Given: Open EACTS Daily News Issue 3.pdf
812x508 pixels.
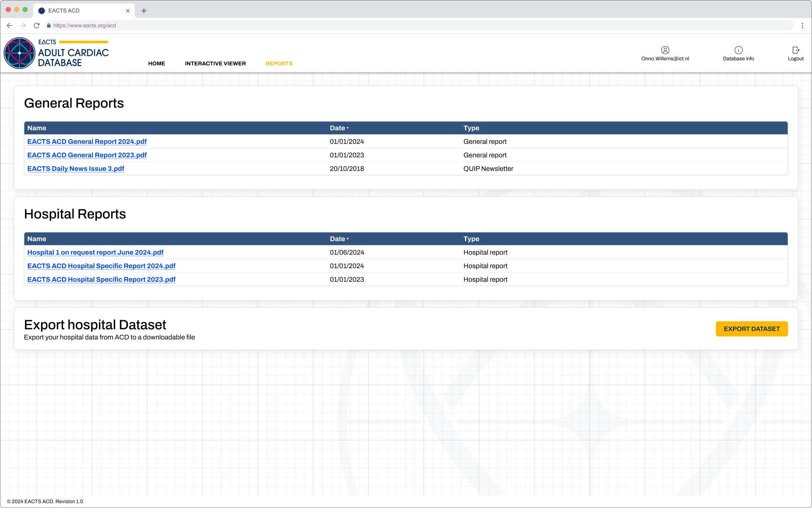Looking at the screenshot, I should (76, 169).
